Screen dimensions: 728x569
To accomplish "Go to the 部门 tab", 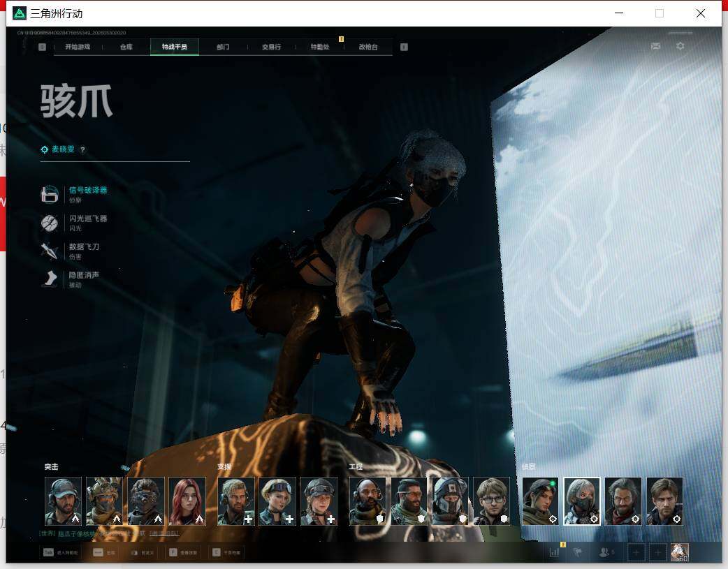I will 223,47.
